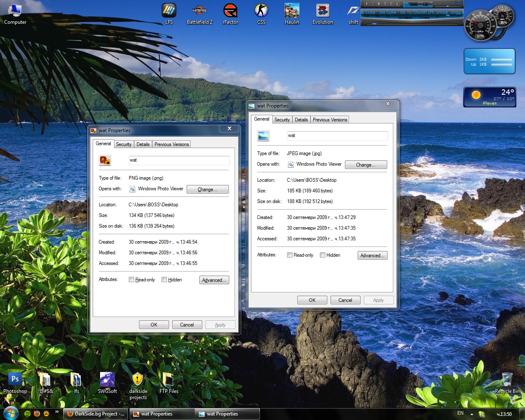Open Previous Versions tab in JPEG properties

click(330, 120)
